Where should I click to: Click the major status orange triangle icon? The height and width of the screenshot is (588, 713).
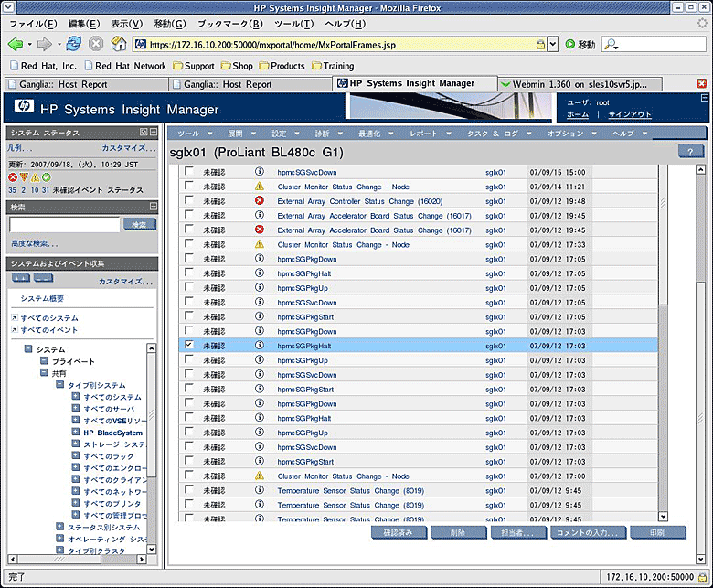pyautogui.click(x=24, y=177)
